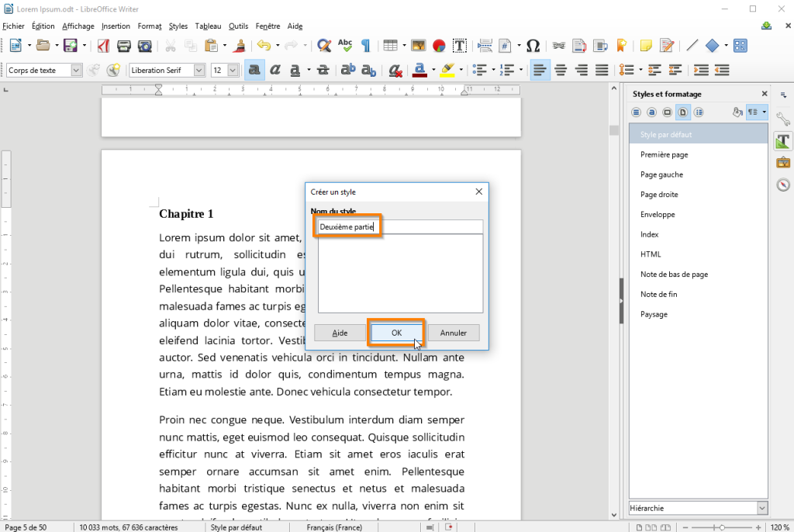Open the Corps de texte paragraph style dropdown
794x532 pixels.
(76, 71)
